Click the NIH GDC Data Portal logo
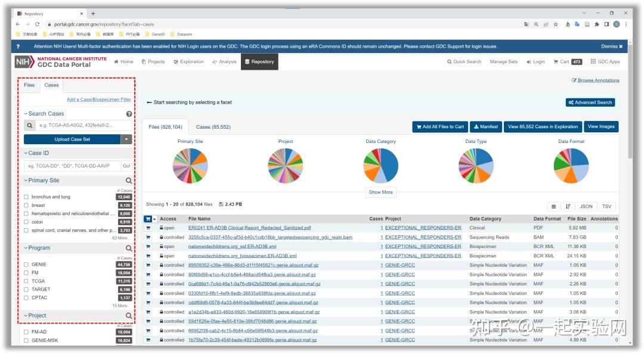Image resolution: width=644 pixels, height=354 pixels. 61,62
